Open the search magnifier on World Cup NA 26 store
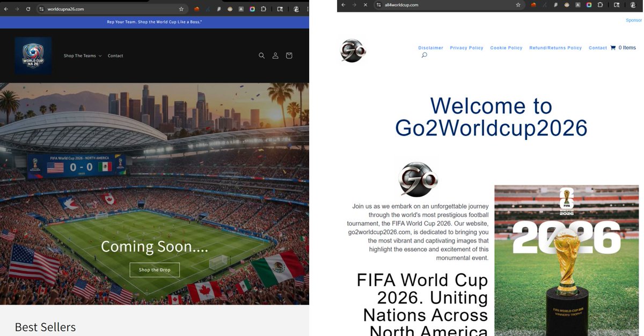The height and width of the screenshot is (336, 644). pyautogui.click(x=262, y=56)
